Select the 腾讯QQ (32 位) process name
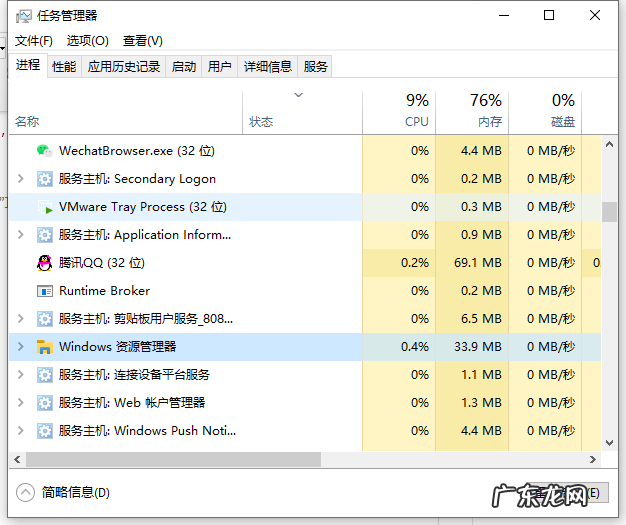Image resolution: width=626 pixels, height=525 pixels. [102, 263]
